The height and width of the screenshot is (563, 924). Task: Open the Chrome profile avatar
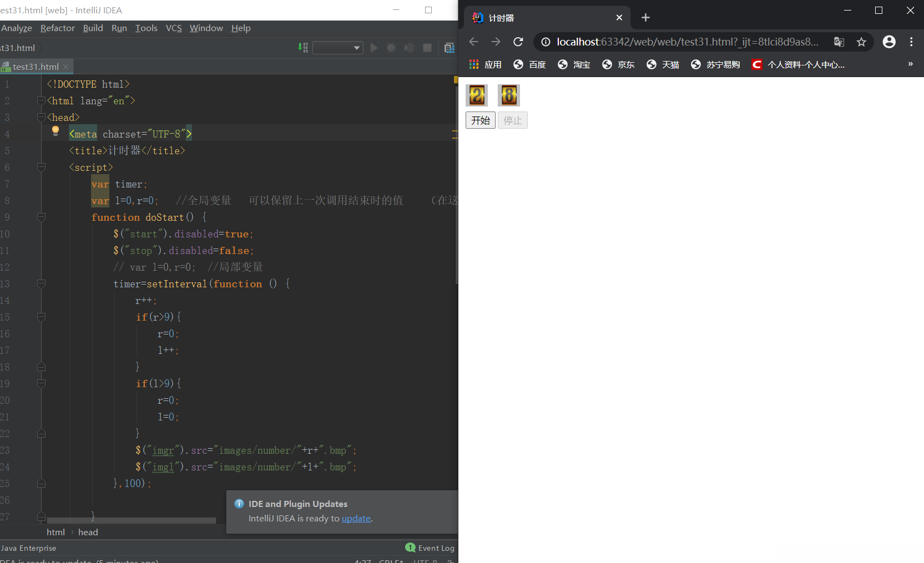pyautogui.click(x=889, y=42)
